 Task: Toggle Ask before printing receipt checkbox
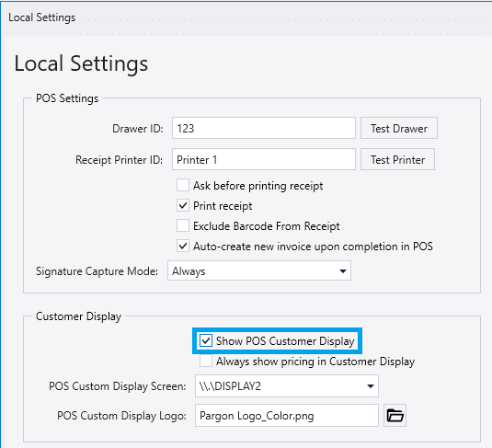point(183,185)
